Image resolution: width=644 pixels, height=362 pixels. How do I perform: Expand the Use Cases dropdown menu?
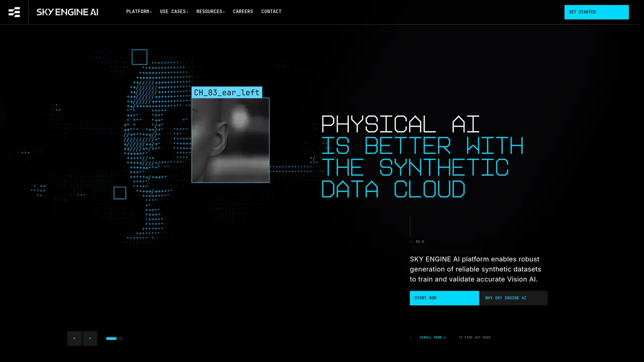click(x=174, y=12)
